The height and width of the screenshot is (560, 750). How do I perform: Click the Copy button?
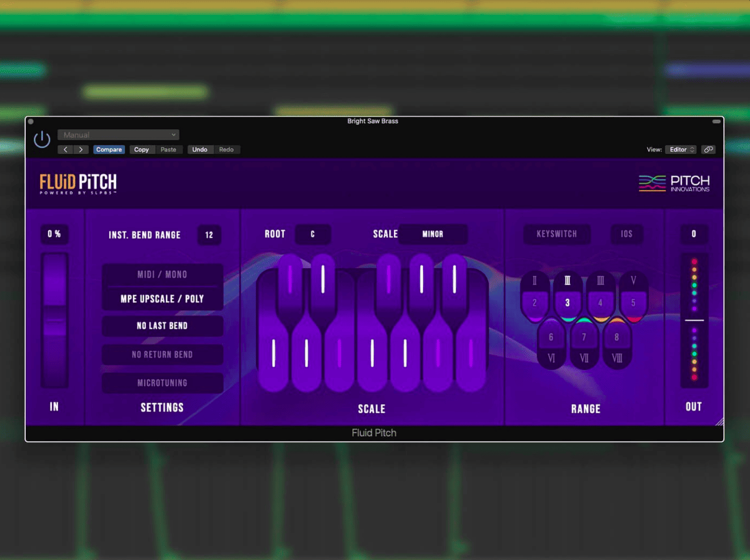tap(141, 150)
